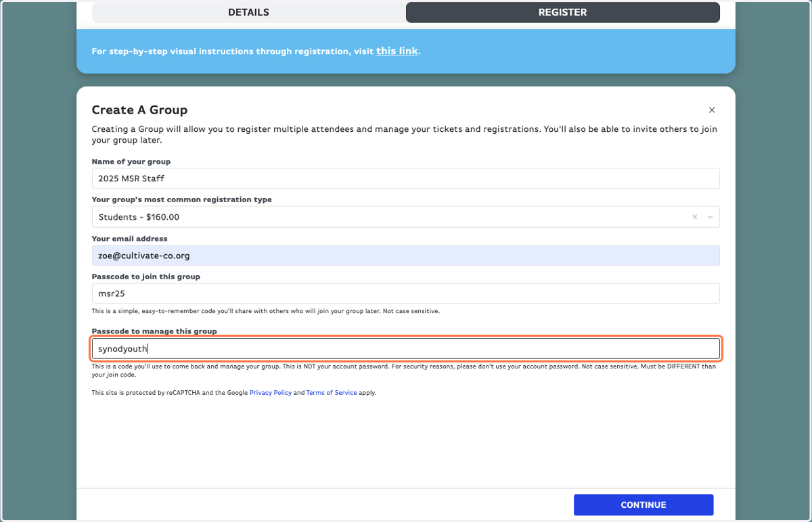Click 'Your group's most common registration type' label
812x522 pixels.
click(182, 200)
